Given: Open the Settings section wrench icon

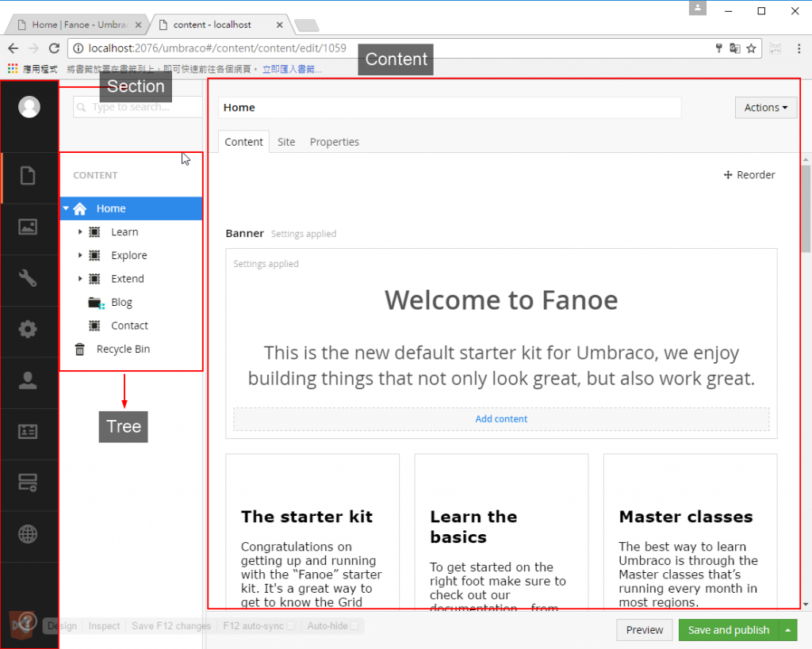Looking at the screenshot, I should point(28,278).
